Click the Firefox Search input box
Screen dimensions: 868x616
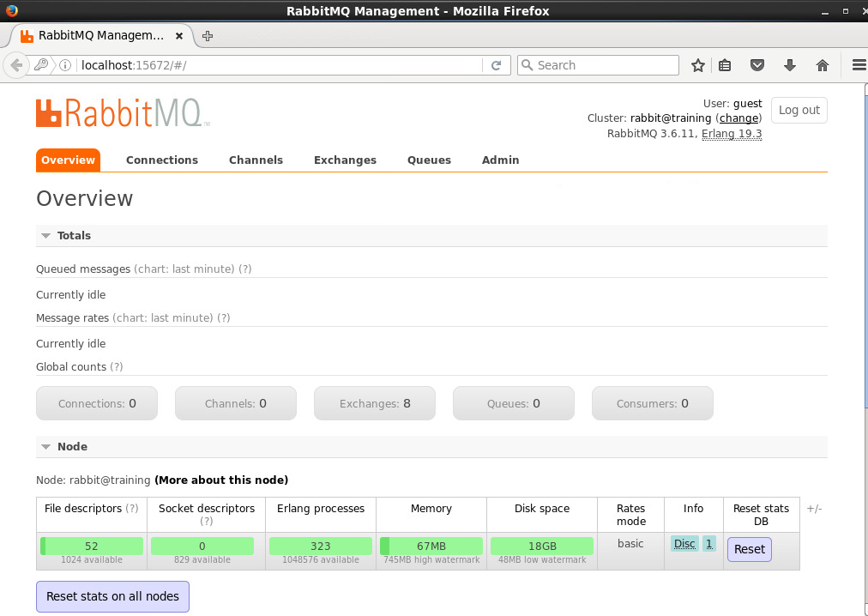pyautogui.click(x=598, y=65)
